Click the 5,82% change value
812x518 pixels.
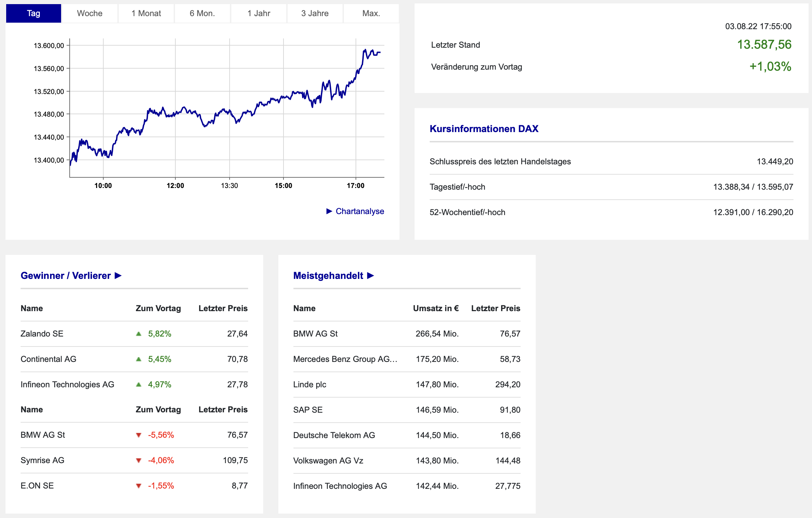click(x=160, y=334)
